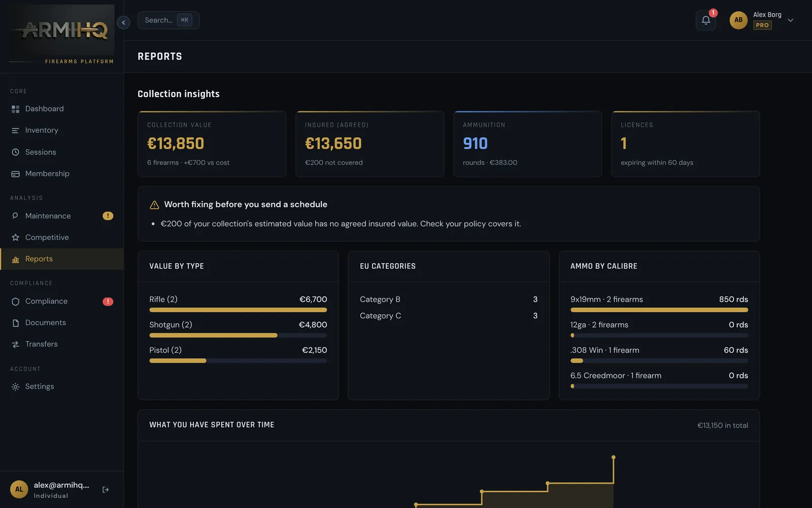The height and width of the screenshot is (508, 812).
Task: Select Membership in the sidebar
Action: coord(62,174)
